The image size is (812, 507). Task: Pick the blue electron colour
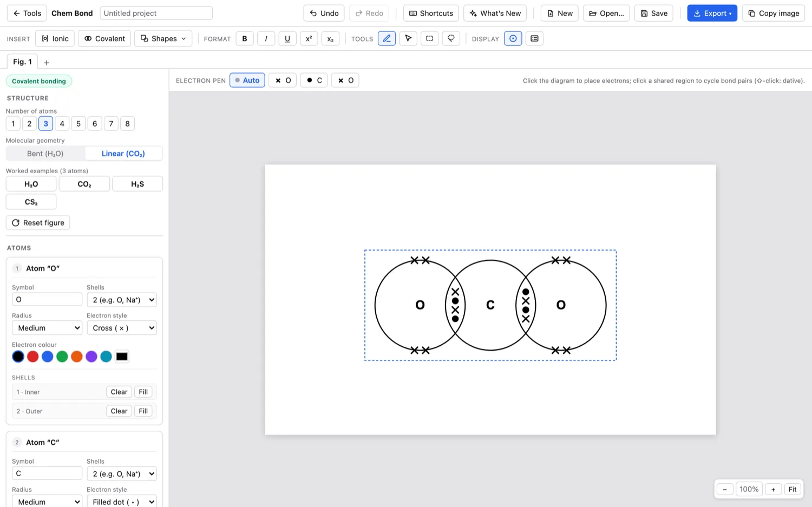[x=47, y=356]
